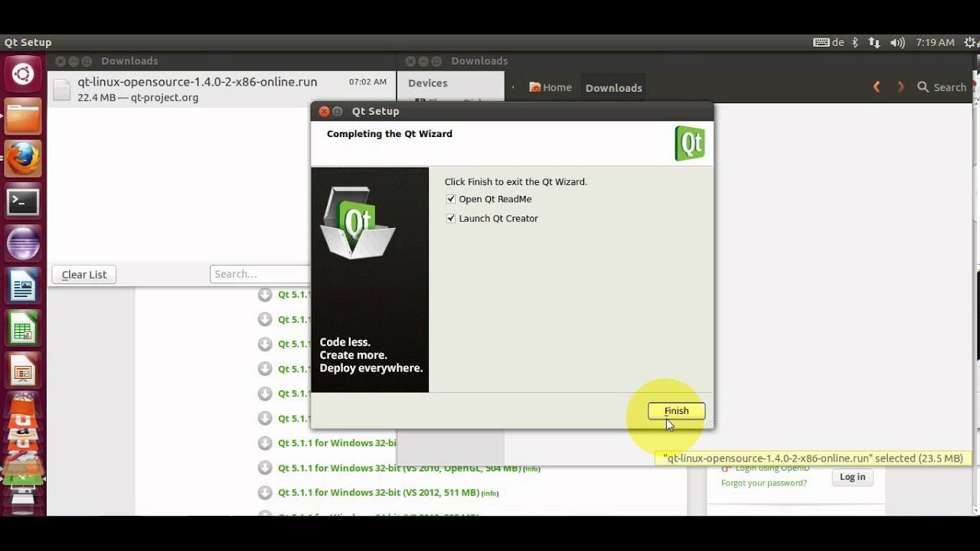Screen dimensions: 980x551
Task: Select the Home breadcrumb in Files
Action: (x=550, y=87)
